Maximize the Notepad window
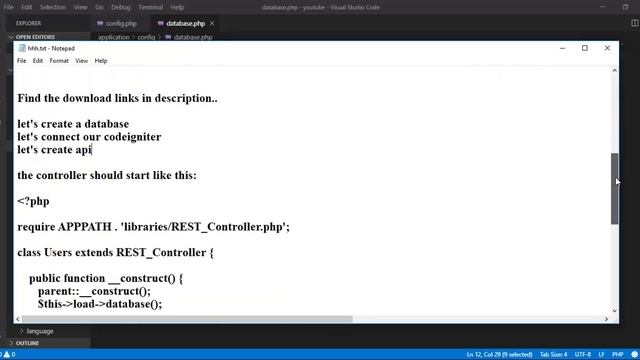The image size is (640, 360). click(585, 48)
